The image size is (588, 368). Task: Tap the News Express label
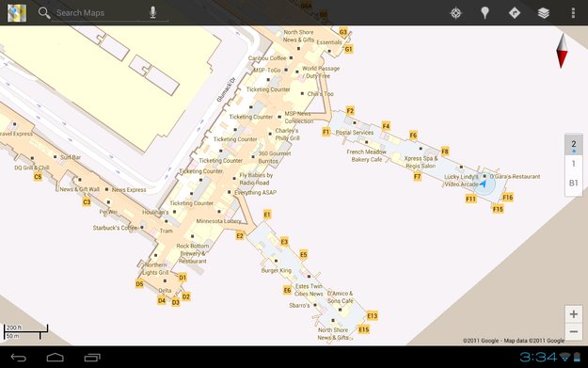[129, 190]
